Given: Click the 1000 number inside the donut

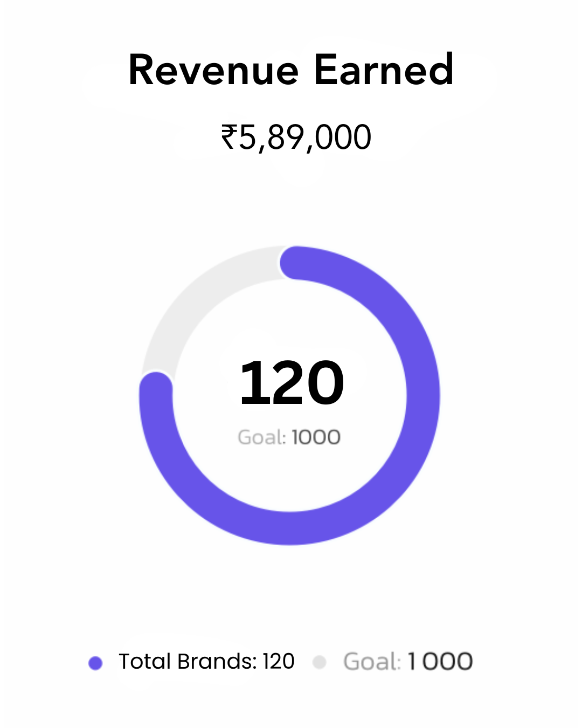Looking at the screenshot, I should [316, 437].
